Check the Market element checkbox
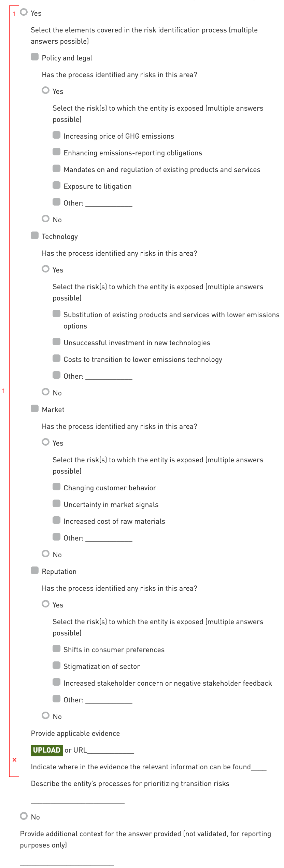This screenshot has height=868, width=284. (34, 409)
